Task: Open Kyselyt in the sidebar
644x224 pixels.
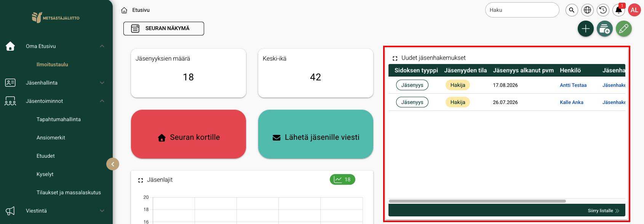Action: (x=45, y=174)
